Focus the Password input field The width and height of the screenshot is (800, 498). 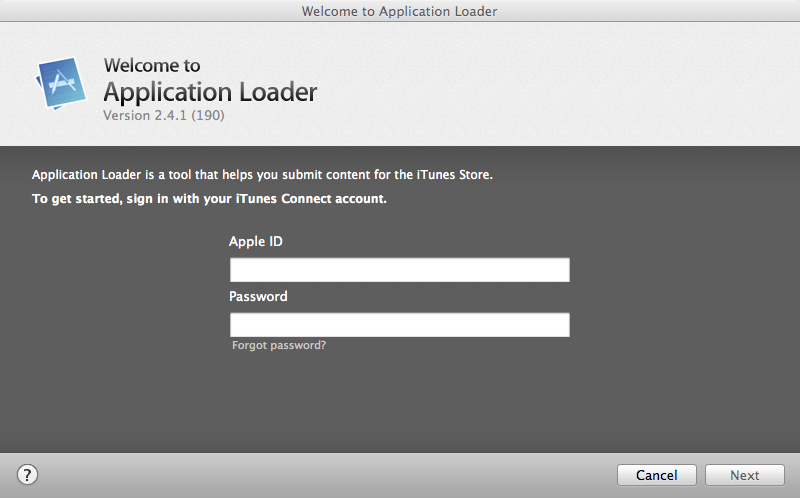(x=399, y=325)
